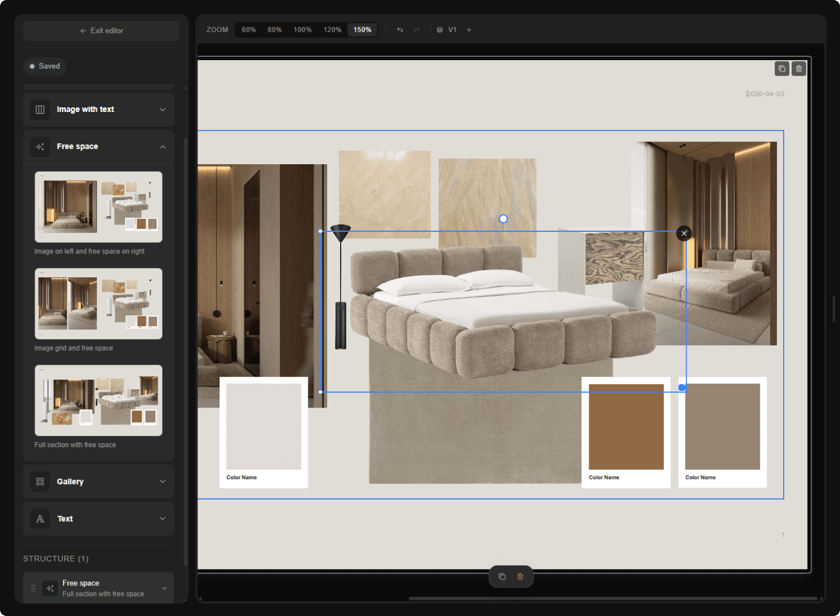The width and height of the screenshot is (840, 616).
Task: Click the drag handle on Free space structure item
Action: point(33,588)
